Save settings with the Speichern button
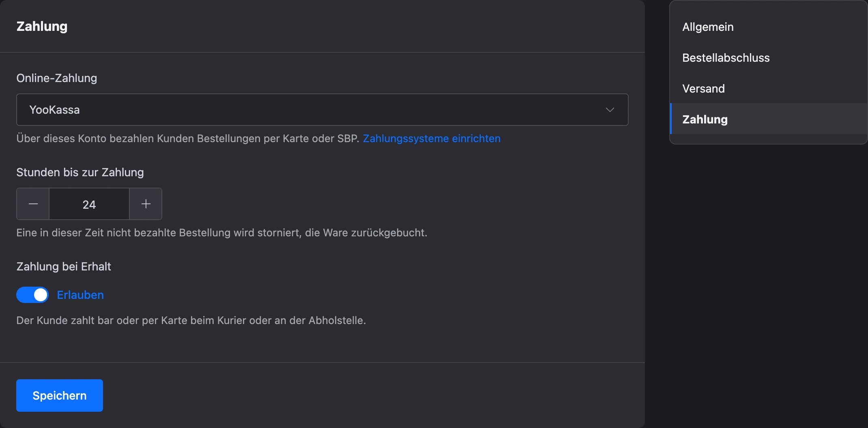 (60, 396)
